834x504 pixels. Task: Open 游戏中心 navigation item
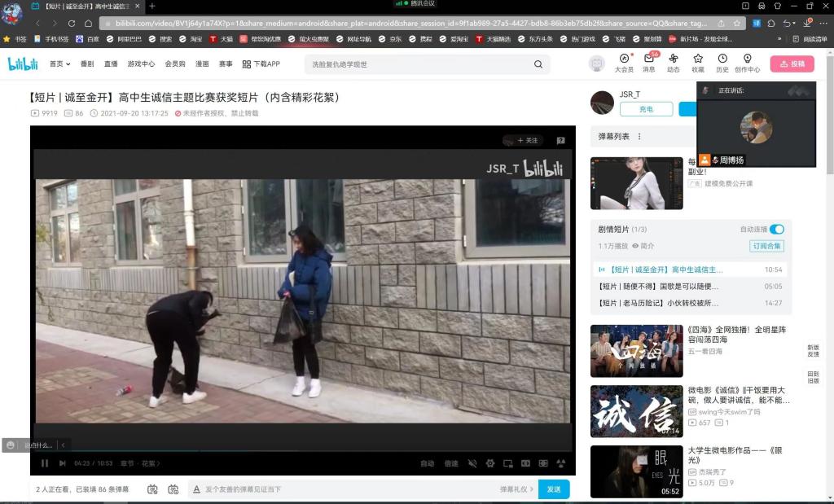[141, 64]
